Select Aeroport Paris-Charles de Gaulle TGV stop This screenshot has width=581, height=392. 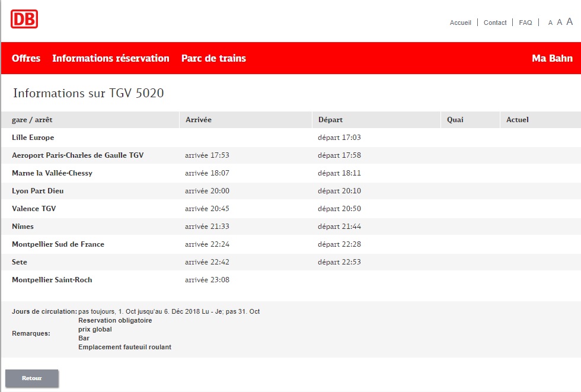78,155
